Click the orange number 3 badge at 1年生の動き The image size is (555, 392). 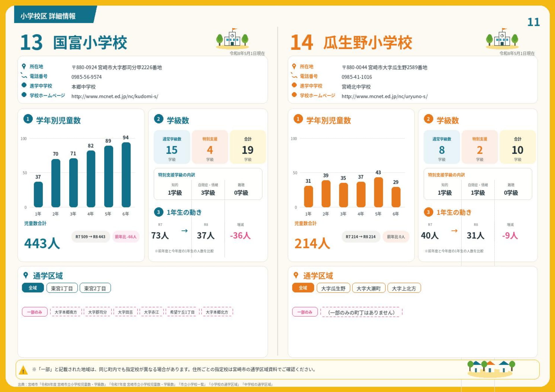click(x=428, y=212)
